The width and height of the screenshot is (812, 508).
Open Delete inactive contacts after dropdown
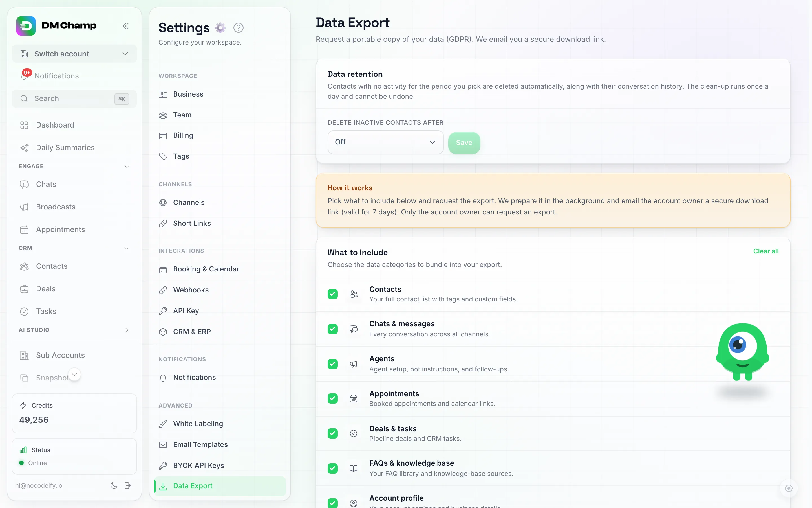[x=385, y=142]
